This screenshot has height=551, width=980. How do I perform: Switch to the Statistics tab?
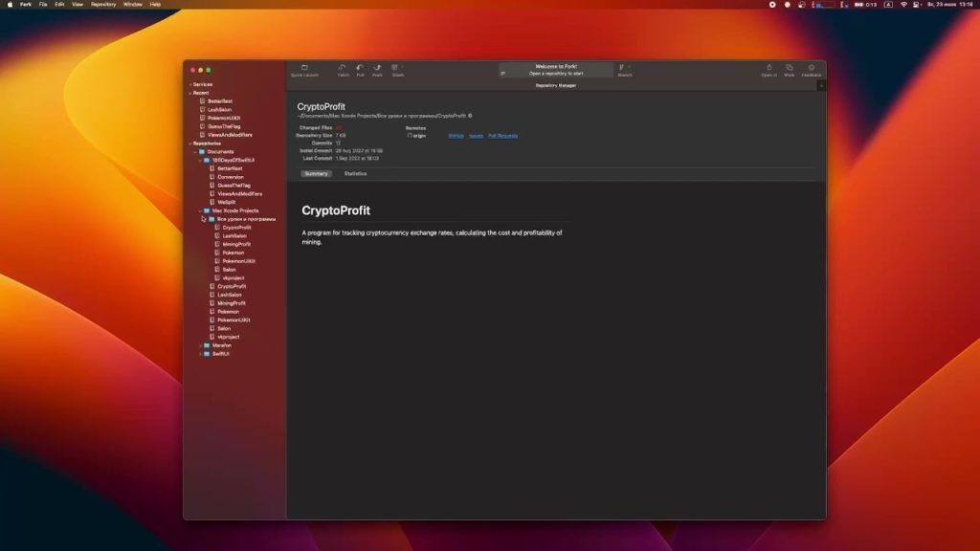[x=355, y=173]
